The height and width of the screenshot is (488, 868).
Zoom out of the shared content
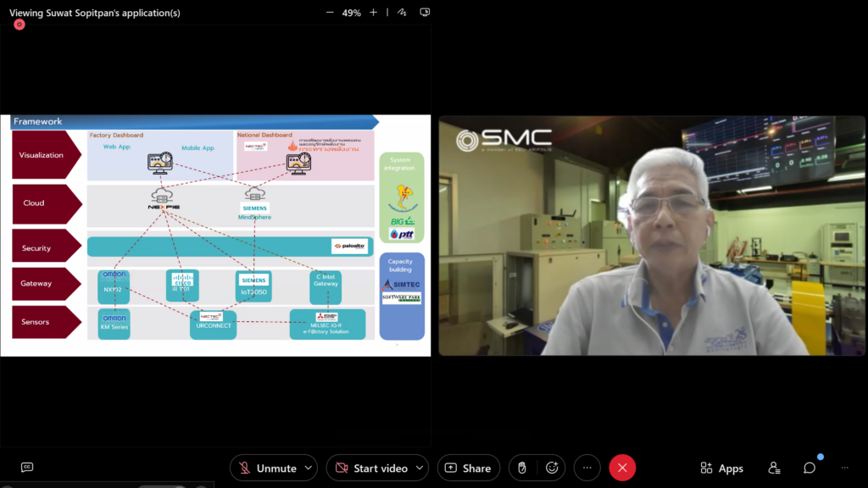point(329,12)
